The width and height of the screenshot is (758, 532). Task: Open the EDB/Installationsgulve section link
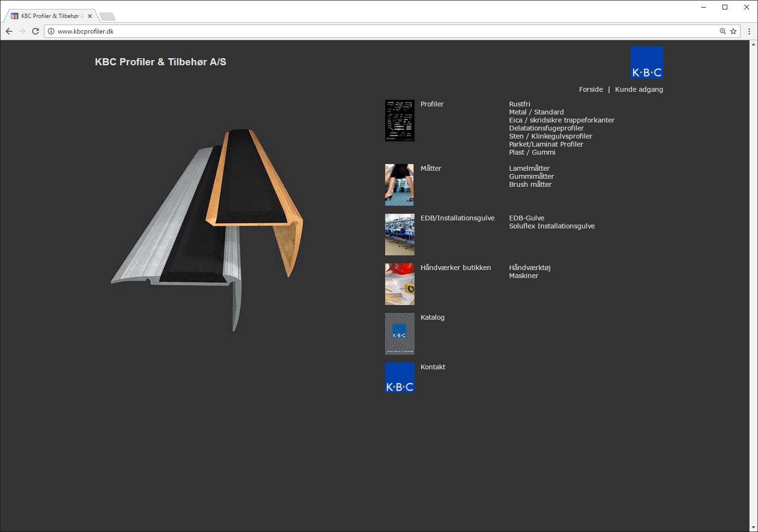coord(458,218)
